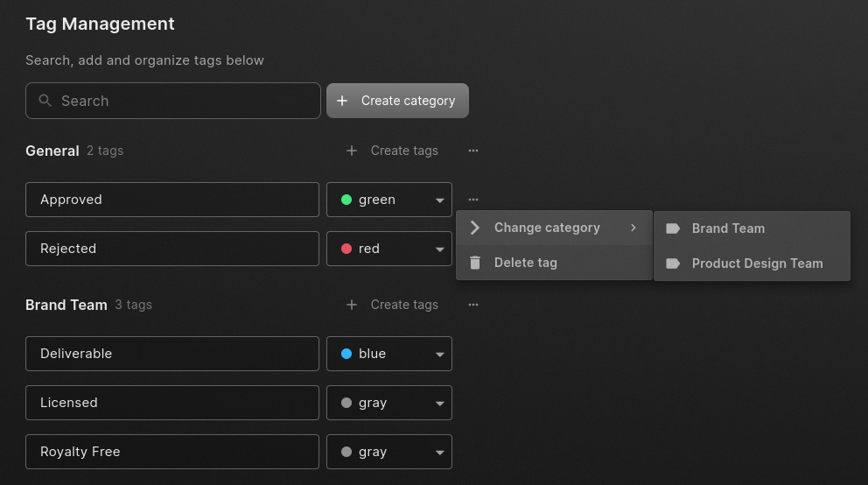Edit the Deliverable tag name field

172,353
